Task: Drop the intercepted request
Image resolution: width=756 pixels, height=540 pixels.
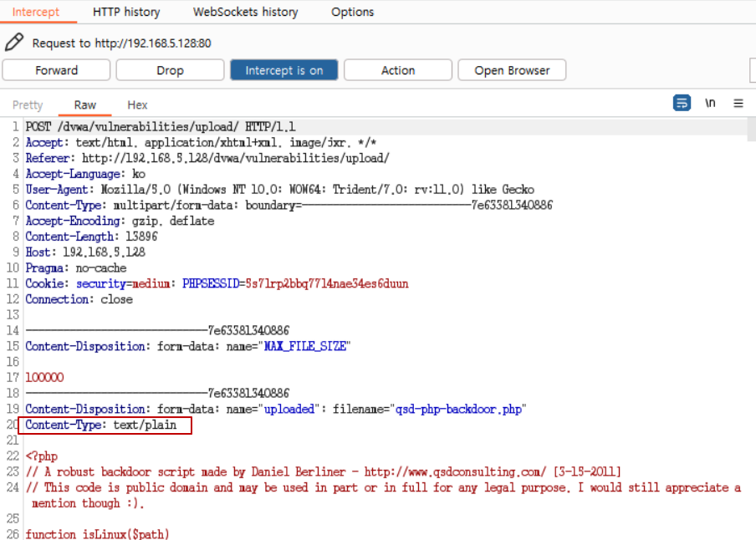Action: coord(171,70)
